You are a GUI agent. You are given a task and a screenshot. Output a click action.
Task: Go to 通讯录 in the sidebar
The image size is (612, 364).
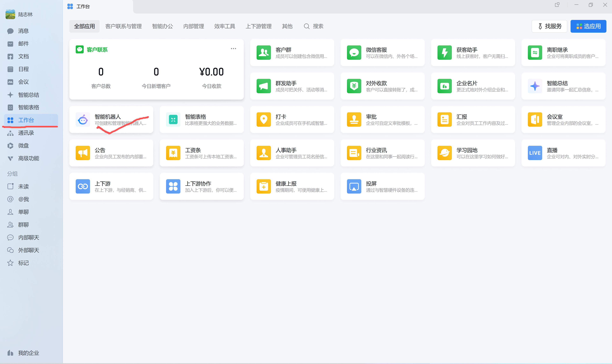(31, 133)
